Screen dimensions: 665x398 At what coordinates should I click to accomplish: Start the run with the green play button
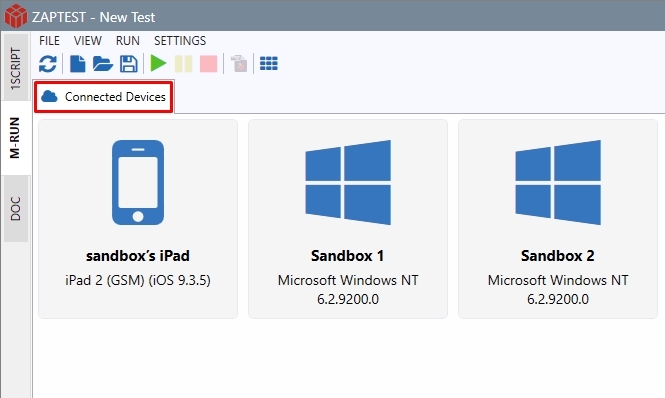pyautogui.click(x=158, y=64)
